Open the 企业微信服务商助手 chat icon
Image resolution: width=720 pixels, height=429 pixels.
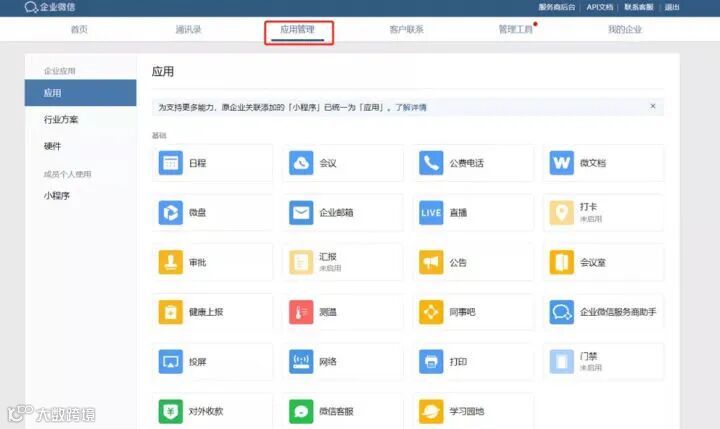coord(561,312)
